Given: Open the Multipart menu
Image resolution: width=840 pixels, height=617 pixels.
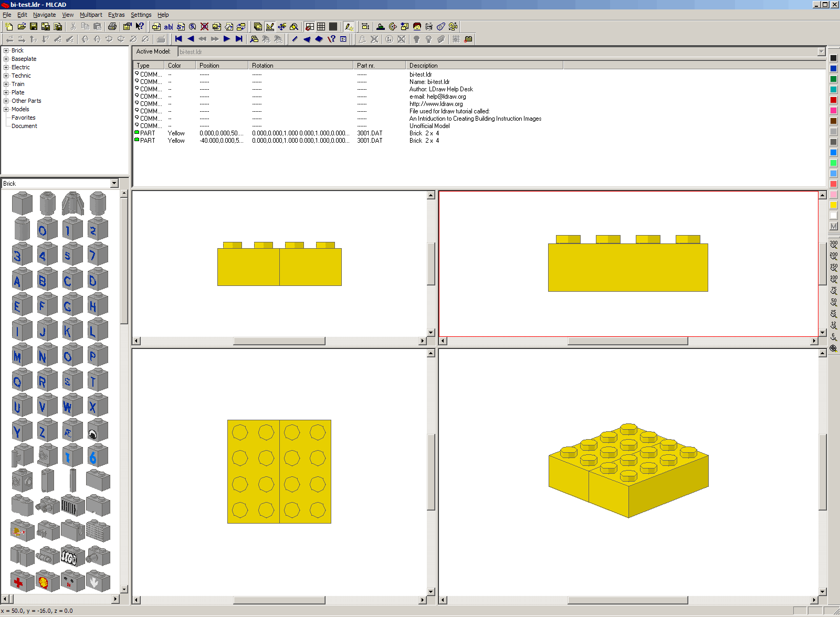Looking at the screenshot, I should 91,15.
